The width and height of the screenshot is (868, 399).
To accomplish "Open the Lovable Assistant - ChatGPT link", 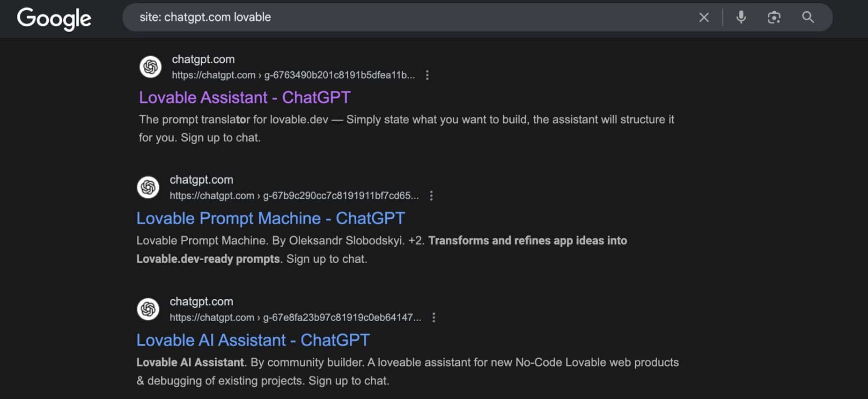I will [244, 97].
